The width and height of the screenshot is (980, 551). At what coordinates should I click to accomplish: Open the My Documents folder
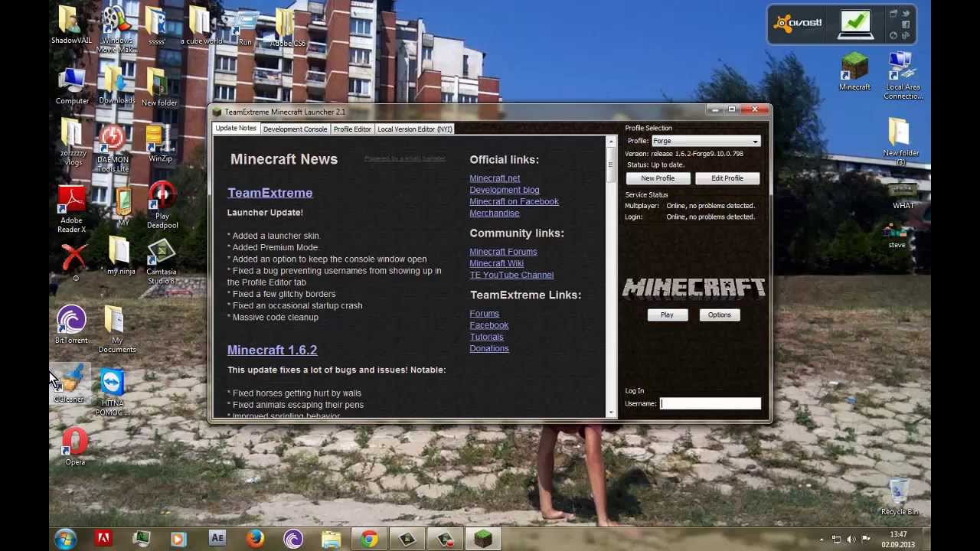(x=116, y=329)
